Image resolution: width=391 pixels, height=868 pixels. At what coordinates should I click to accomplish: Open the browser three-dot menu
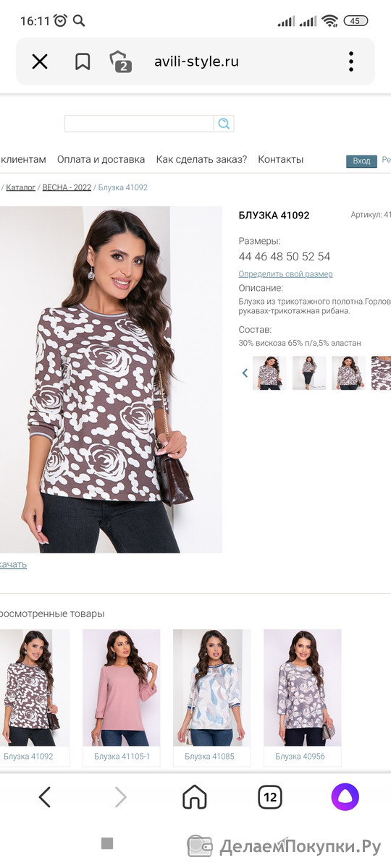pos(351,61)
